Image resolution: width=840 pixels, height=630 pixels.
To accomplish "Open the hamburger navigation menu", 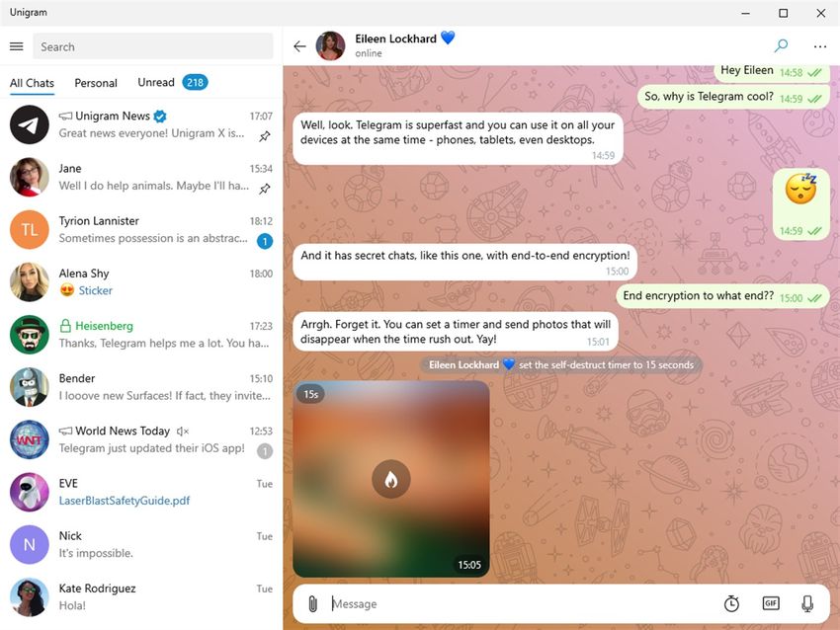I will tap(17, 46).
